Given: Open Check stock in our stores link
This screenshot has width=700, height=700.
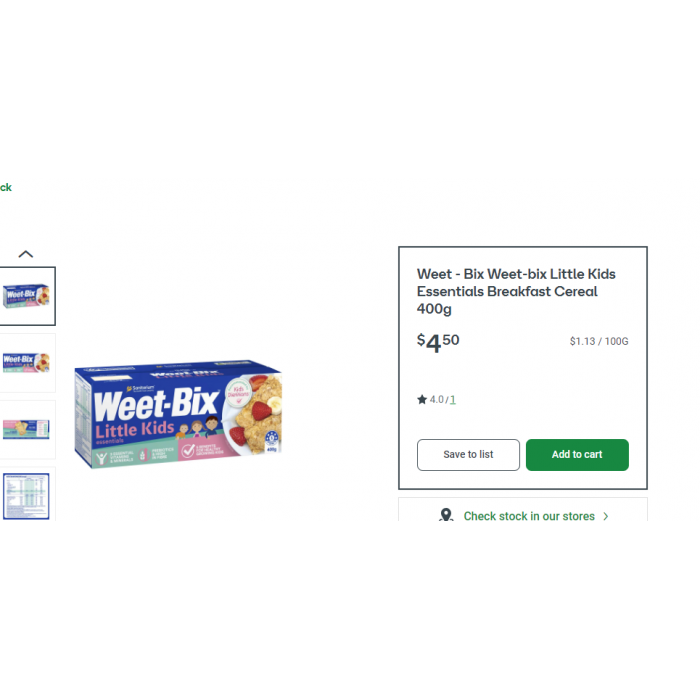Looking at the screenshot, I should click(x=529, y=516).
